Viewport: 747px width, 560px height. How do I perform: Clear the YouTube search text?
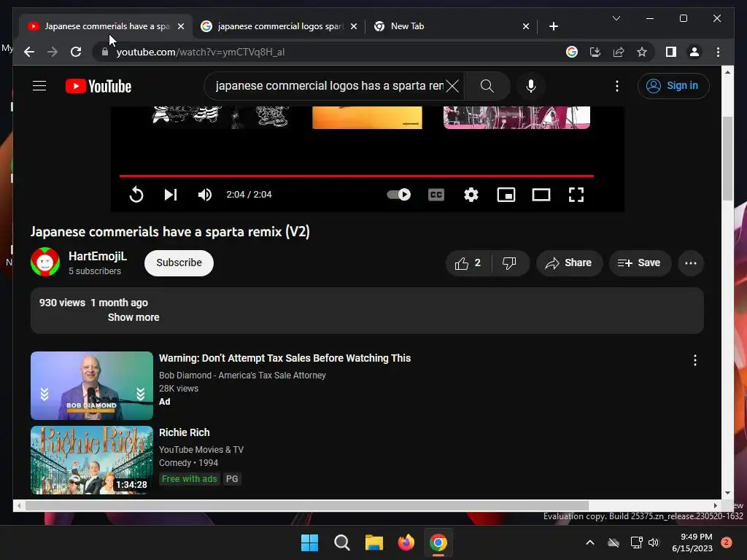coord(452,86)
